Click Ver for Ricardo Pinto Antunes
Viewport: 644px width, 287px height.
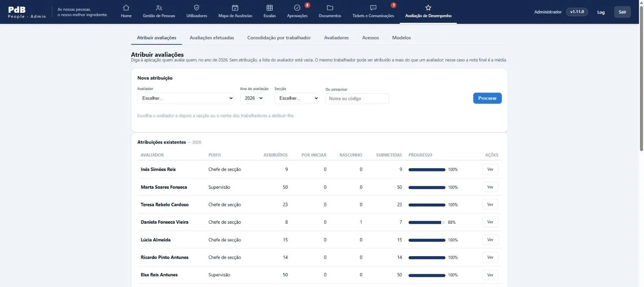[x=490, y=257]
